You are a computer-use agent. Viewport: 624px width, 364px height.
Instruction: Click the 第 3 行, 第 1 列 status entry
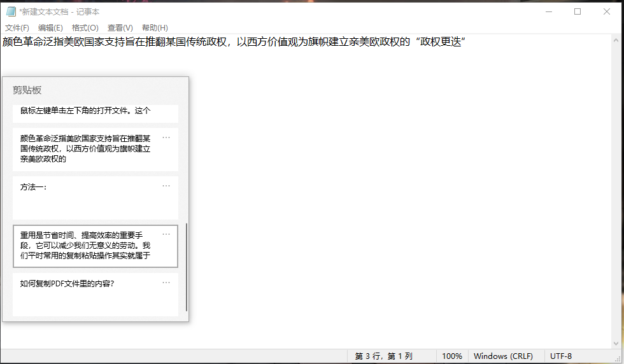383,356
